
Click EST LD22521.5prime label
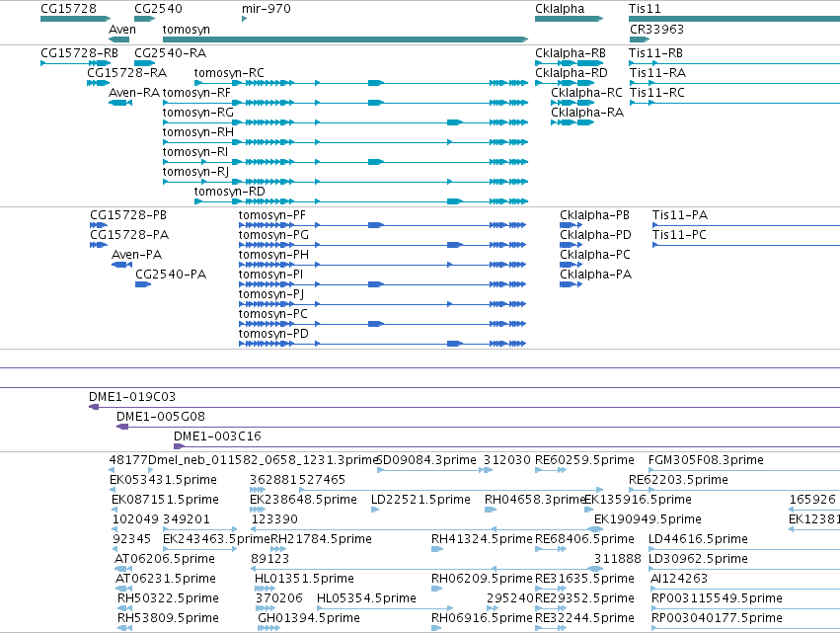pos(421,500)
